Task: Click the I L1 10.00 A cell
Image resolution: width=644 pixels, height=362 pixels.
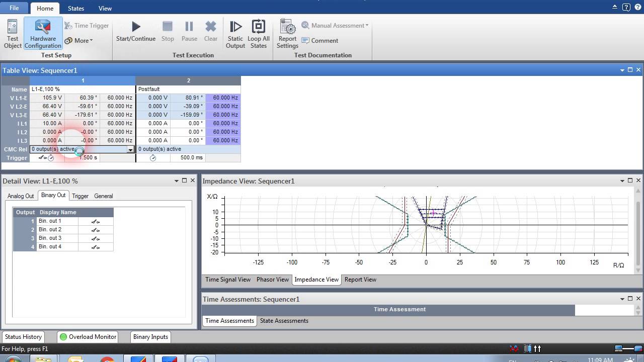Action: tap(47, 123)
